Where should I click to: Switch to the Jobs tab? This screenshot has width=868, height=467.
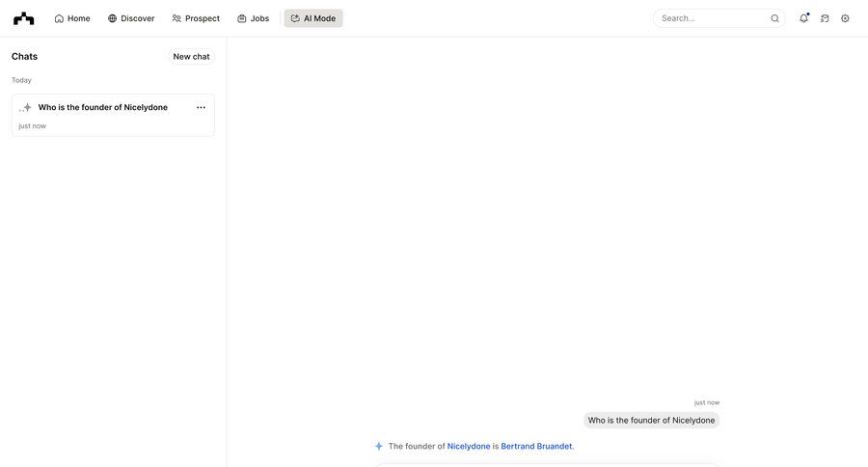click(253, 18)
